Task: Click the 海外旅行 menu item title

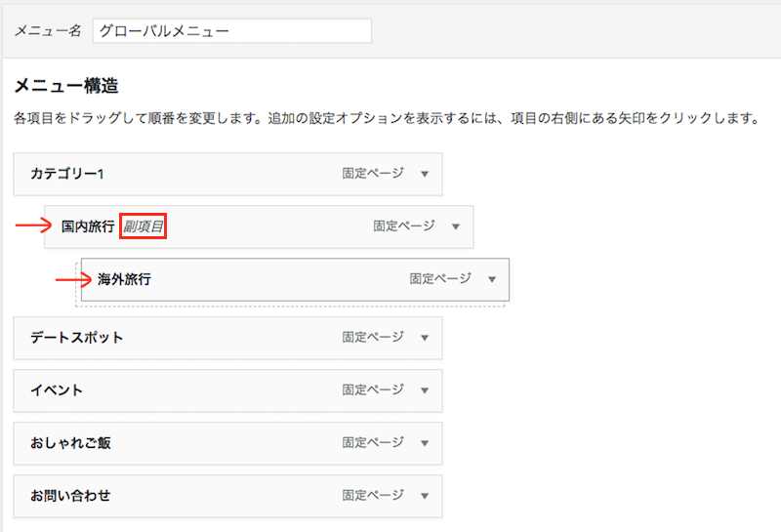Action: tap(124, 279)
